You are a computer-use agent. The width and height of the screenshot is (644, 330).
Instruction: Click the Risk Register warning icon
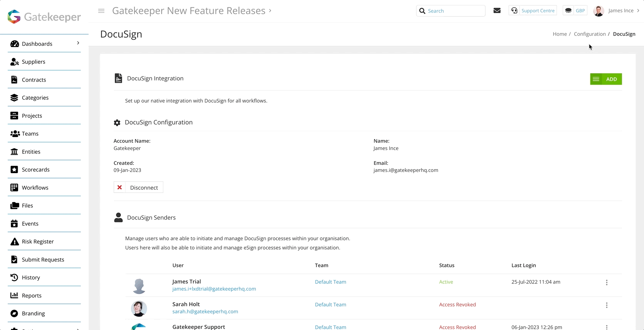coord(15,242)
